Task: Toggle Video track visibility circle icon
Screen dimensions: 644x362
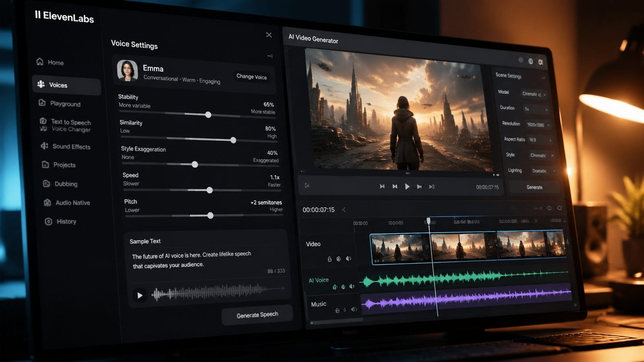Action: point(339,259)
